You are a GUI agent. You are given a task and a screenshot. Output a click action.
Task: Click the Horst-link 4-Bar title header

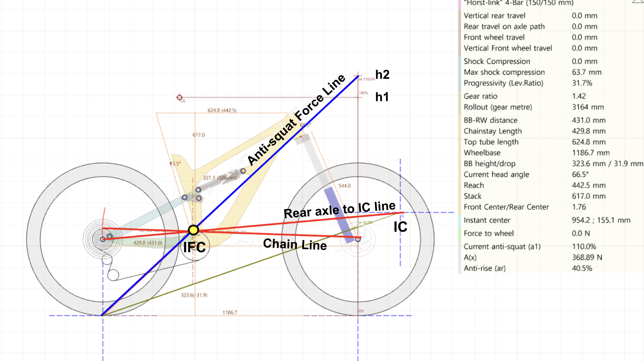pyautogui.click(x=519, y=3)
